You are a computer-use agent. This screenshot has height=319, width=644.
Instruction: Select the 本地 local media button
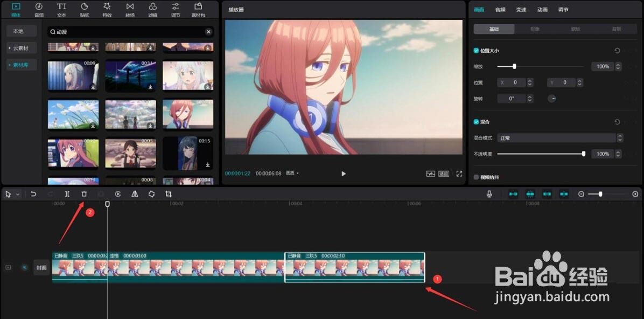click(22, 31)
